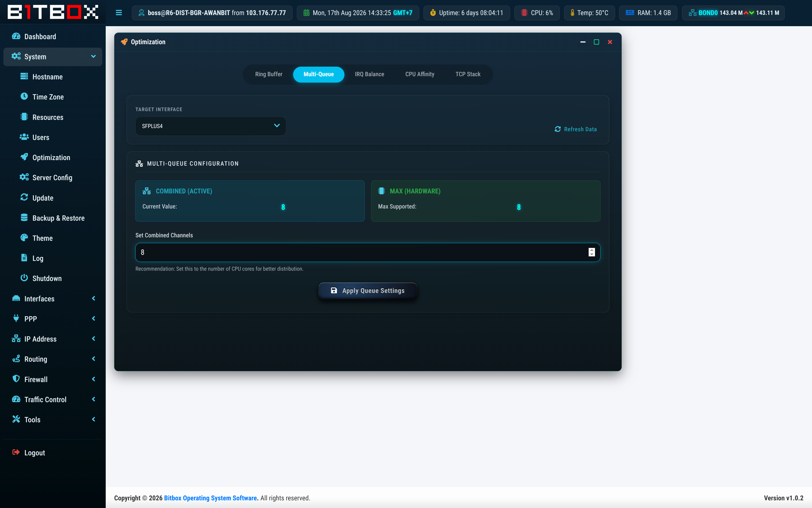
Task: Open the Target Interface SFPLUS4 dropdown
Action: pos(211,126)
